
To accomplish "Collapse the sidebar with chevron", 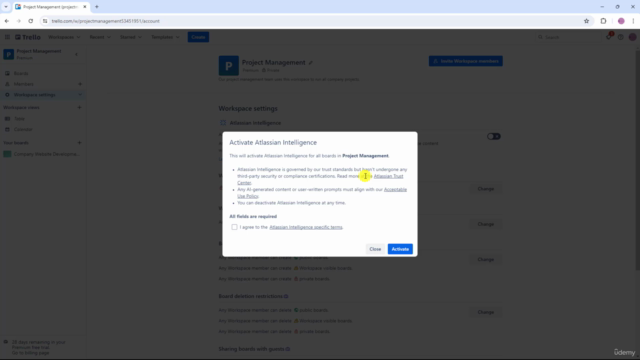I will pyautogui.click(x=76, y=54).
